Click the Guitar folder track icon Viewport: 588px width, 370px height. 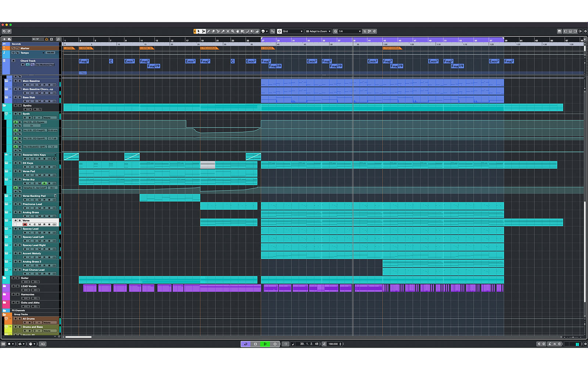click(4, 278)
